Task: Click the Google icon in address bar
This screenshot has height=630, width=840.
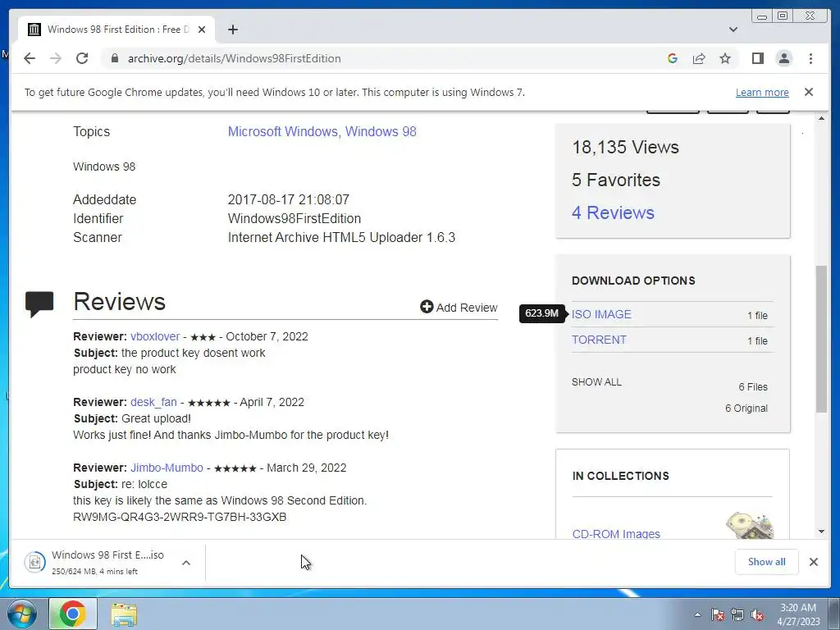Action: (673, 58)
